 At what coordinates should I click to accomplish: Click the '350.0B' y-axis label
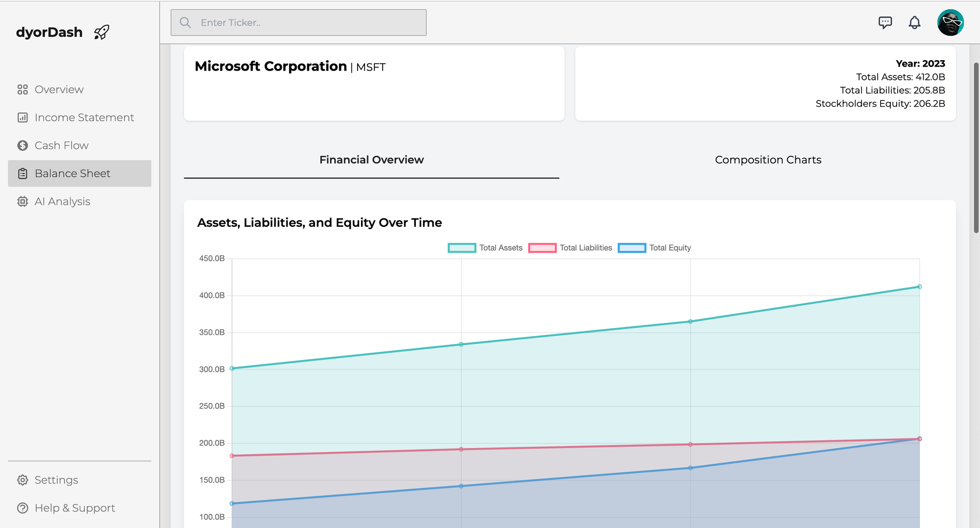[212, 333]
